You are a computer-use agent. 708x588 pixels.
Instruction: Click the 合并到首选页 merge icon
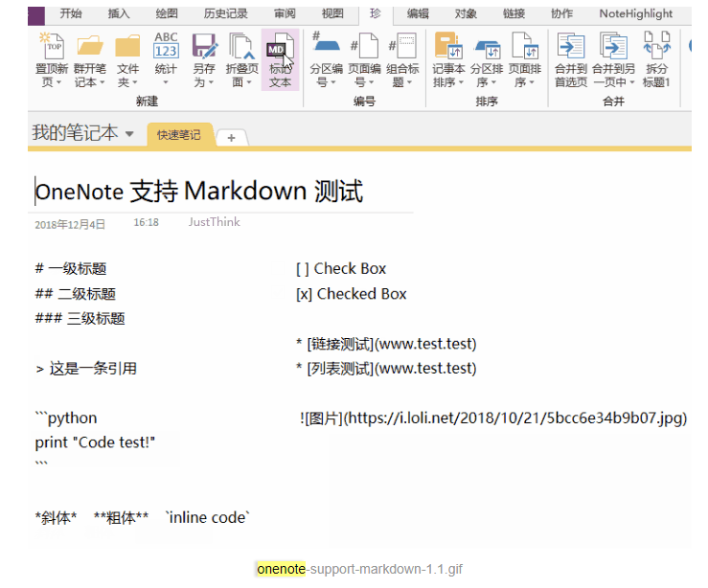click(571, 46)
